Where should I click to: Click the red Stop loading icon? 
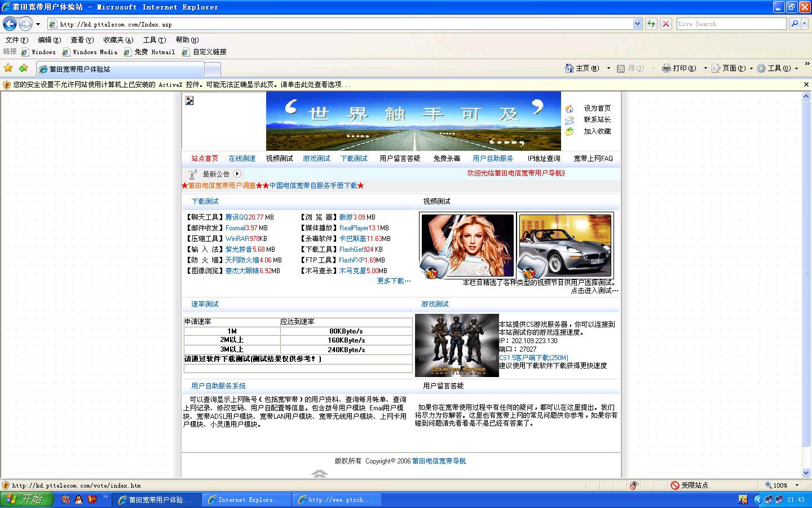(x=666, y=24)
